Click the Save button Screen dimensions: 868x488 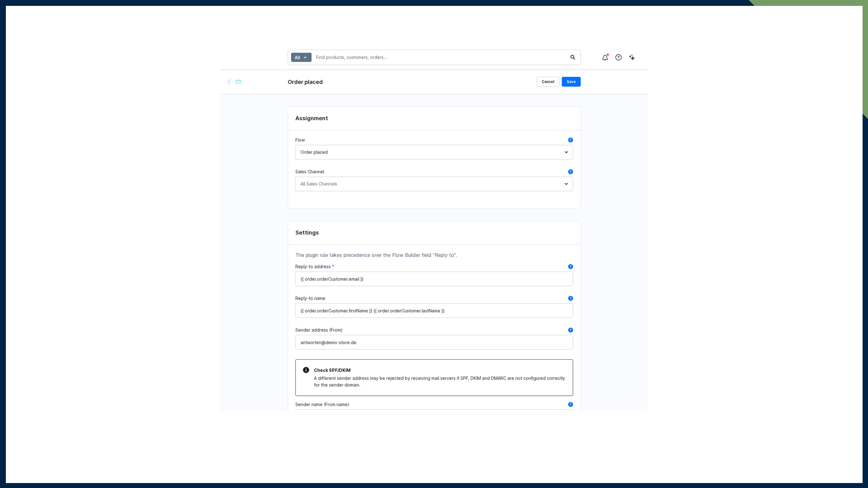pyautogui.click(x=571, y=82)
